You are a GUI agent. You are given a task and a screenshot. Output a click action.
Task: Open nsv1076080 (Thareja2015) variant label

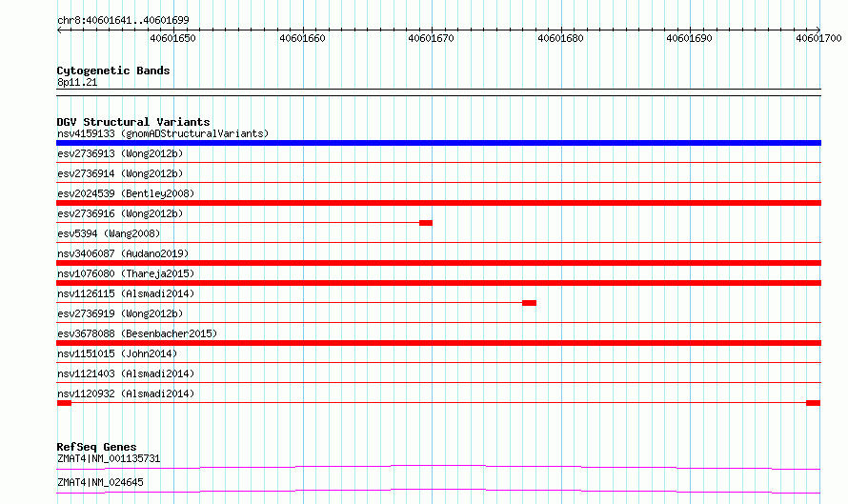point(126,273)
